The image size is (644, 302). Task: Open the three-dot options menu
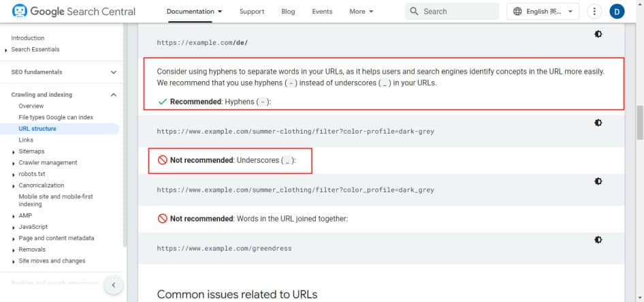click(x=594, y=11)
